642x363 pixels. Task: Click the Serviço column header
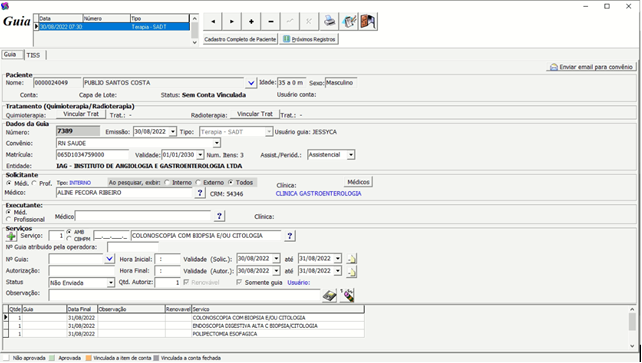pos(278,309)
